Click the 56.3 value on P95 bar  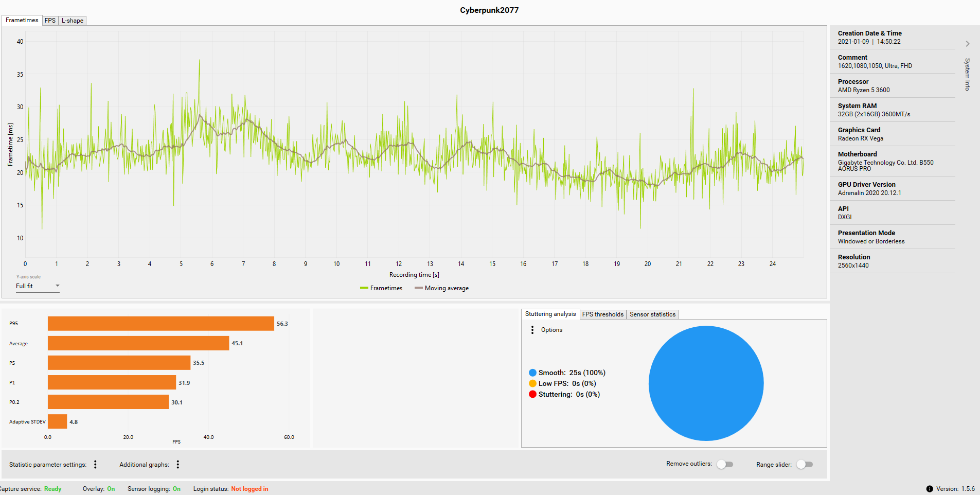tap(282, 324)
